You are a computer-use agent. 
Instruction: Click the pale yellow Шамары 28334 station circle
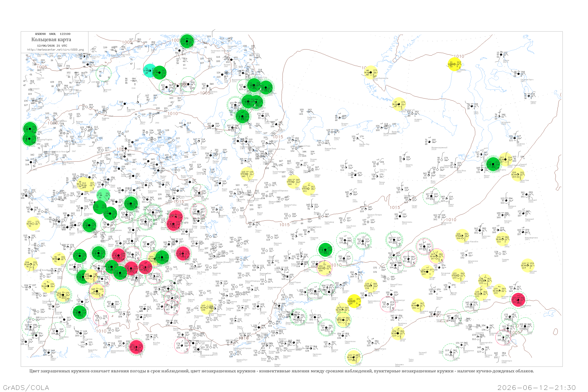click(x=371, y=286)
